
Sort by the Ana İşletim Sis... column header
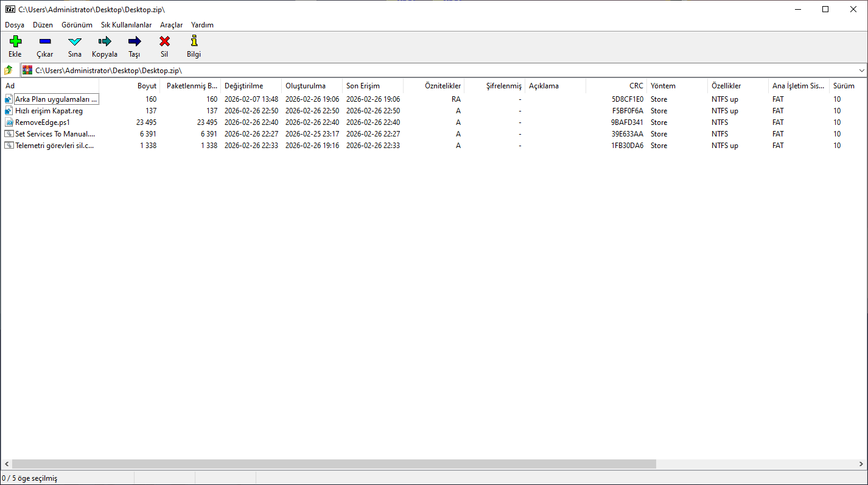[799, 86]
